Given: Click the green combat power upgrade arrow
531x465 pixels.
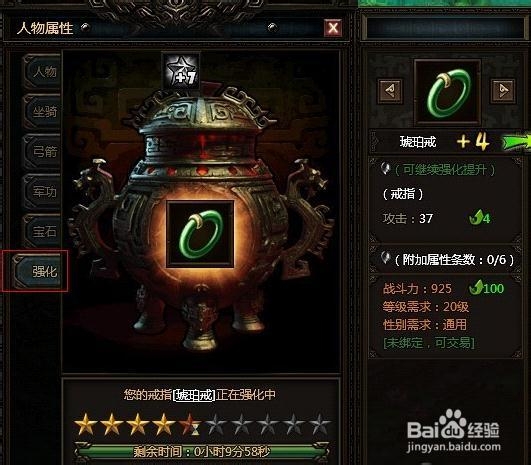Looking at the screenshot, I should 476,288.
